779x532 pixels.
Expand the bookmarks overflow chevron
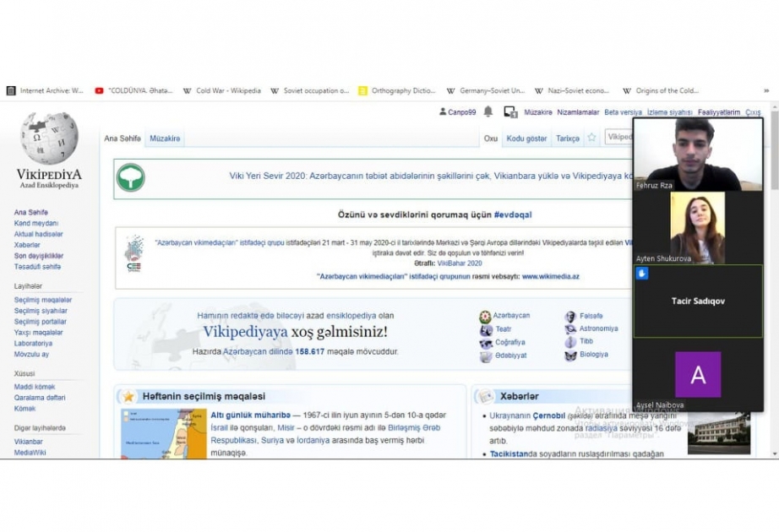[766, 91]
